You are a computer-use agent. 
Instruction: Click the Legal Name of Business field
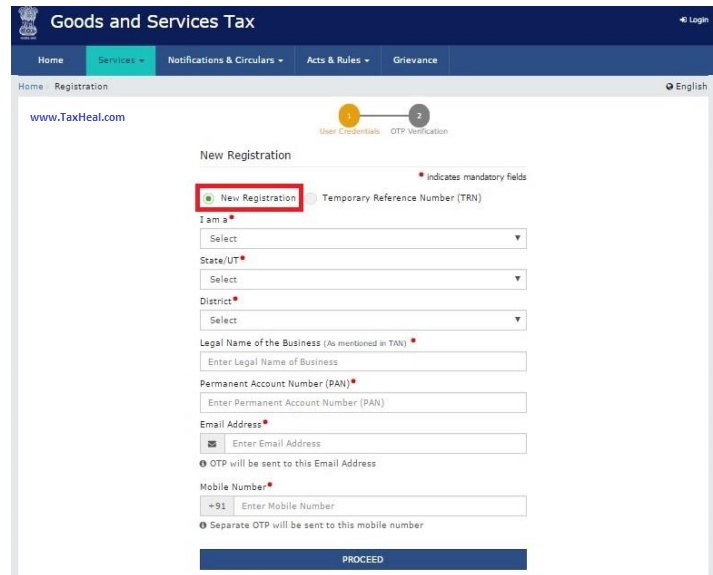coord(362,362)
